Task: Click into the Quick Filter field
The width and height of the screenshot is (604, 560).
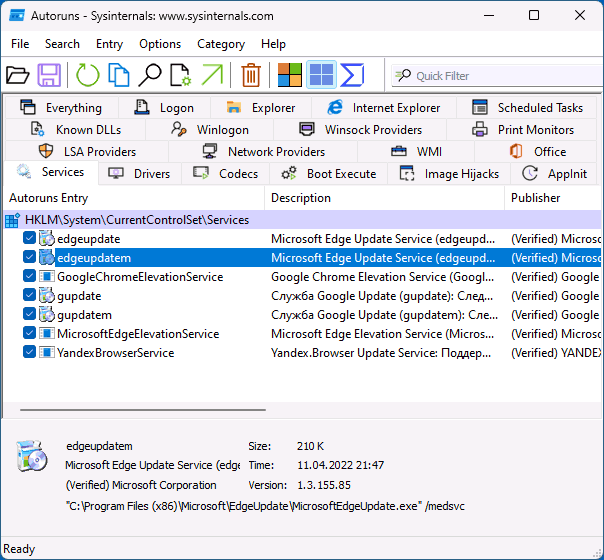Action: [x=497, y=75]
